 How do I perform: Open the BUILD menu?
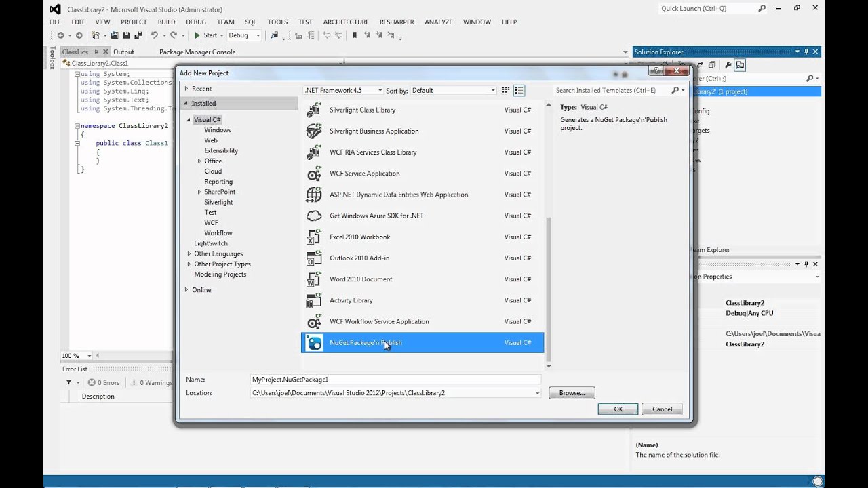pyautogui.click(x=166, y=22)
